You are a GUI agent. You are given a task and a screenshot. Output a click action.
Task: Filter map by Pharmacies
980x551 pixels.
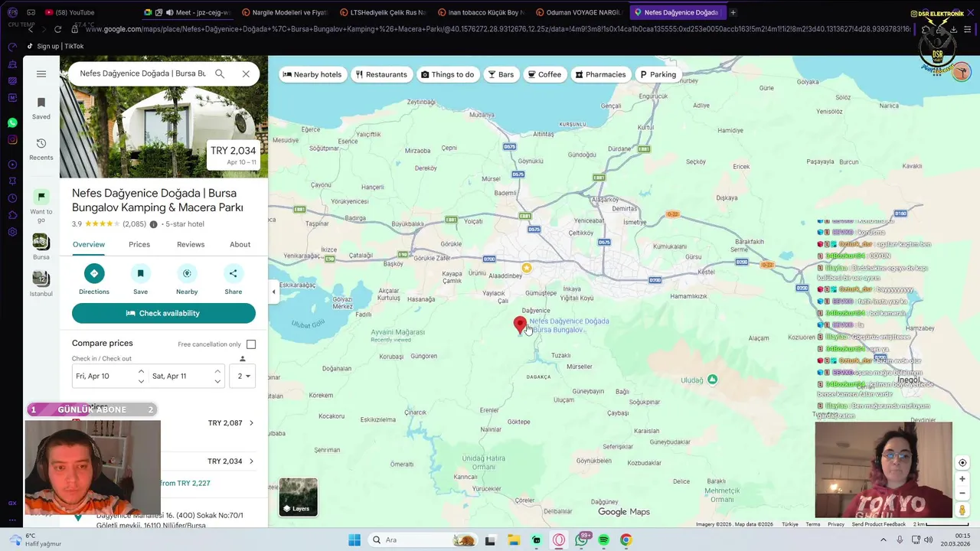pos(601,74)
